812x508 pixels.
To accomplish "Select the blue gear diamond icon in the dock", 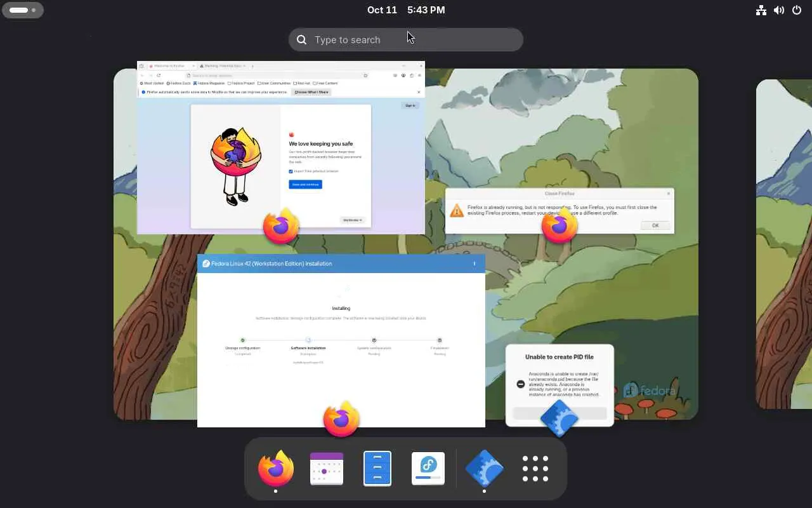I will pyautogui.click(x=485, y=469).
